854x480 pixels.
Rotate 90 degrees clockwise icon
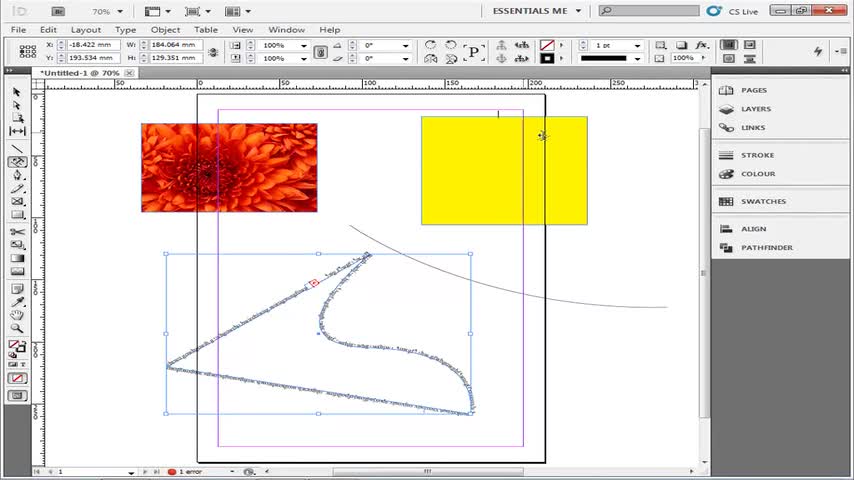[430, 45]
